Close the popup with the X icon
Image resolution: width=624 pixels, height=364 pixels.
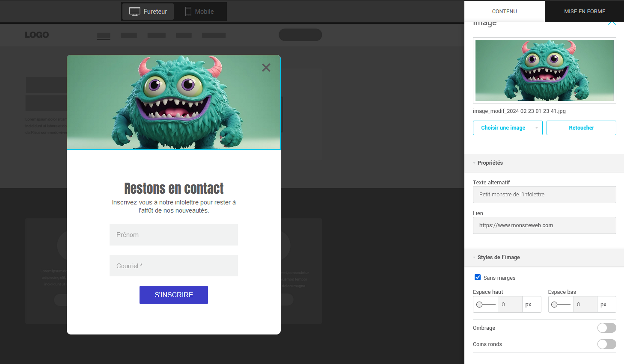tap(266, 68)
